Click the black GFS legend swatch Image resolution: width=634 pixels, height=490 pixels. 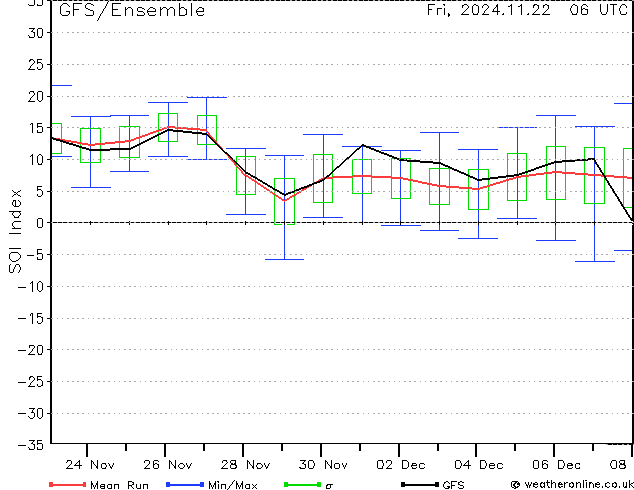coord(420,484)
